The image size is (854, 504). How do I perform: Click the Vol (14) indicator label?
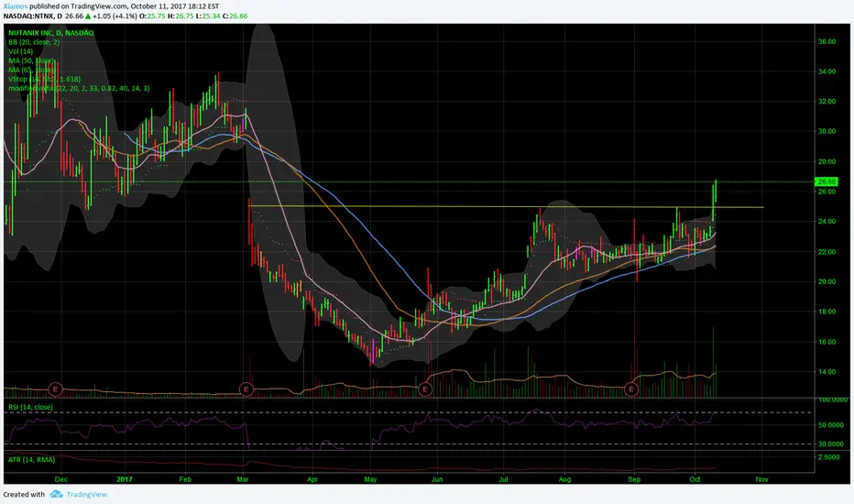click(x=21, y=51)
